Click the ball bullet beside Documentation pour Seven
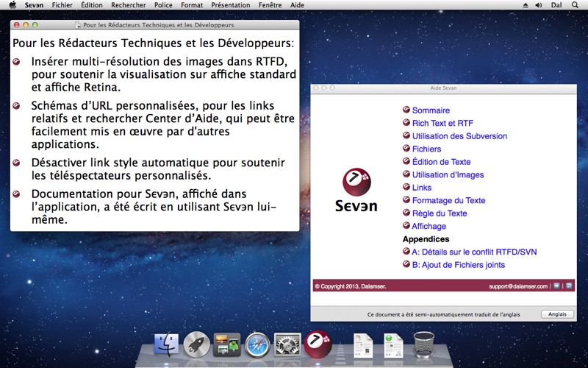The image size is (588, 368). [x=16, y=194]
